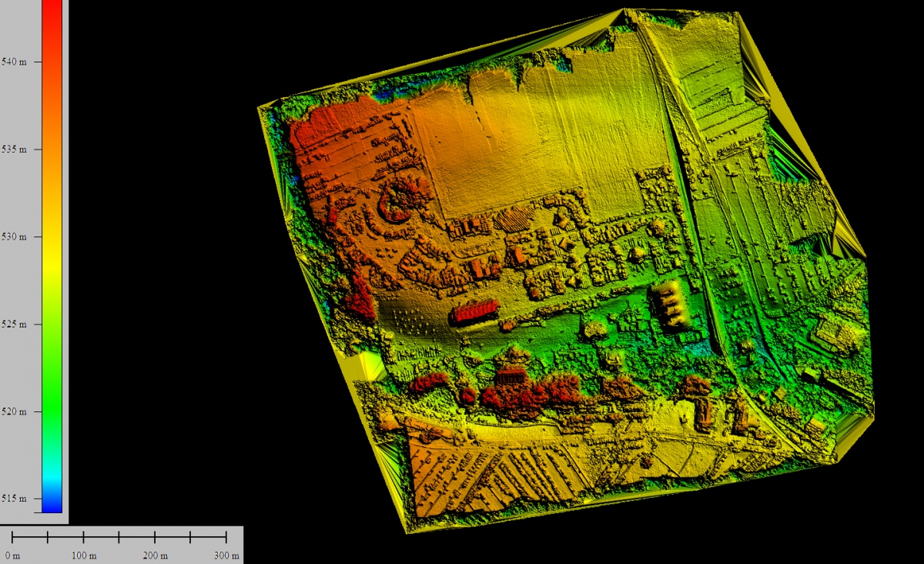
Task: Click the 515 m elevation legend label
Action: tap(15, 499)
